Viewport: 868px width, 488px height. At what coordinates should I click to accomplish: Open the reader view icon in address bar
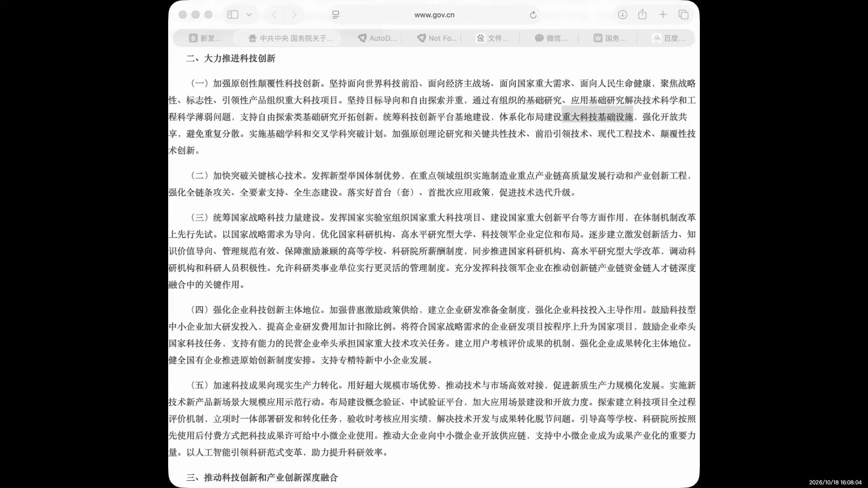click(x=335, y=14)
